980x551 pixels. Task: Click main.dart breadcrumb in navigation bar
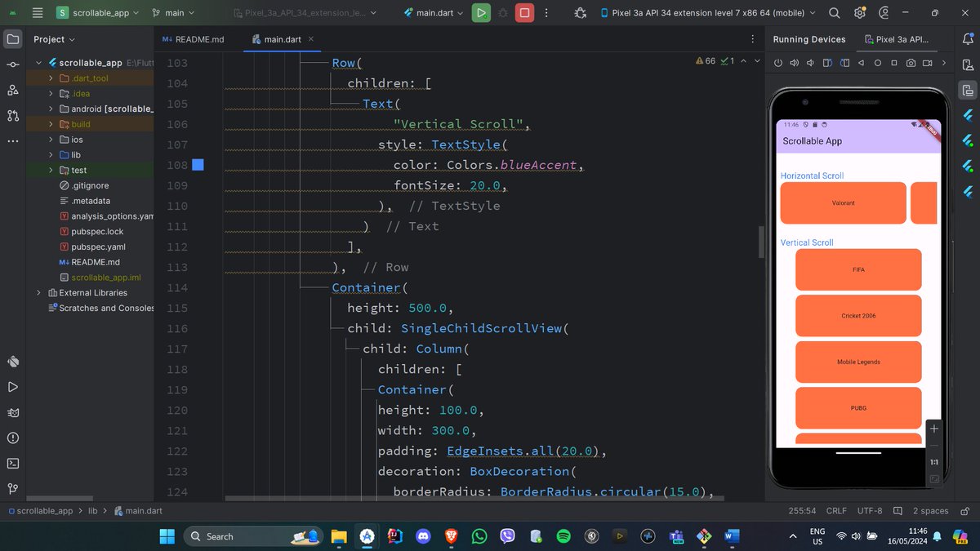click(138, 511)
